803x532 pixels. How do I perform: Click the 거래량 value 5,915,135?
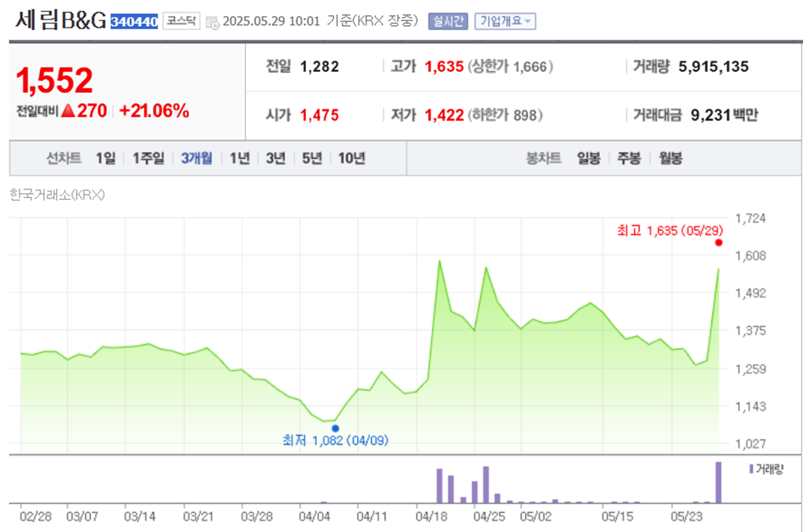pos(714,67)
